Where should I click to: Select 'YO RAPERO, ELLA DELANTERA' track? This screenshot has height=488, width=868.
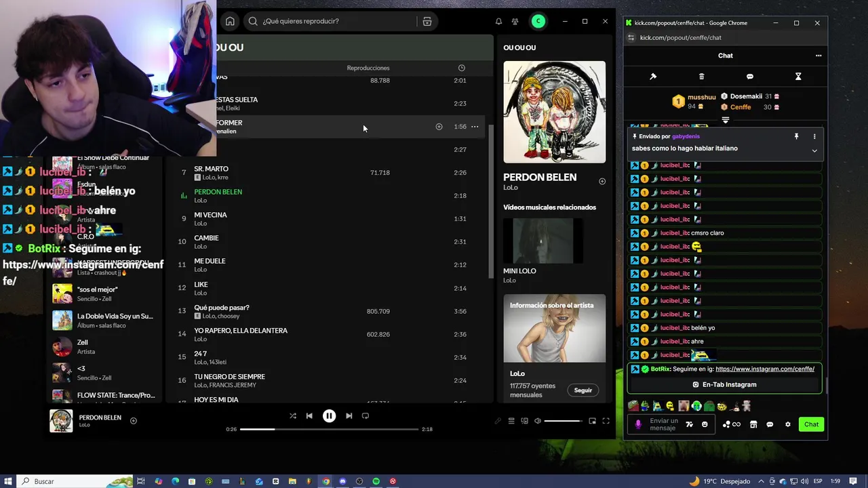click(330, 334)
